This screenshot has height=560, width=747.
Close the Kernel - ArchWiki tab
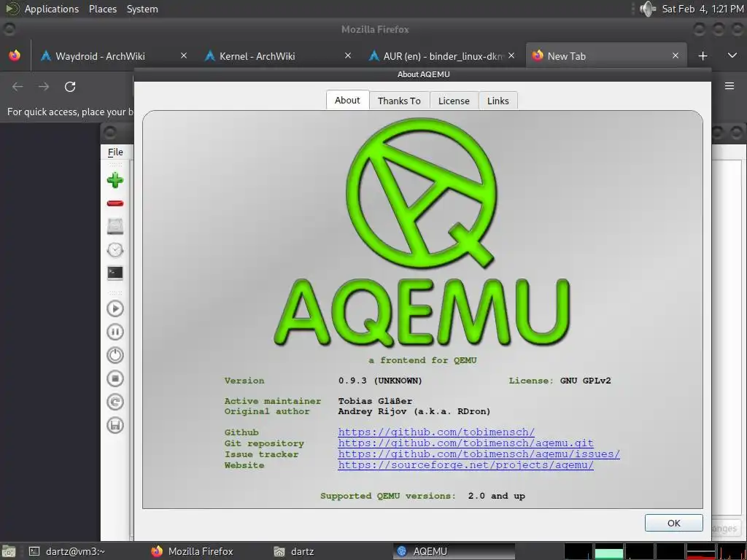(x=348, y=55)
